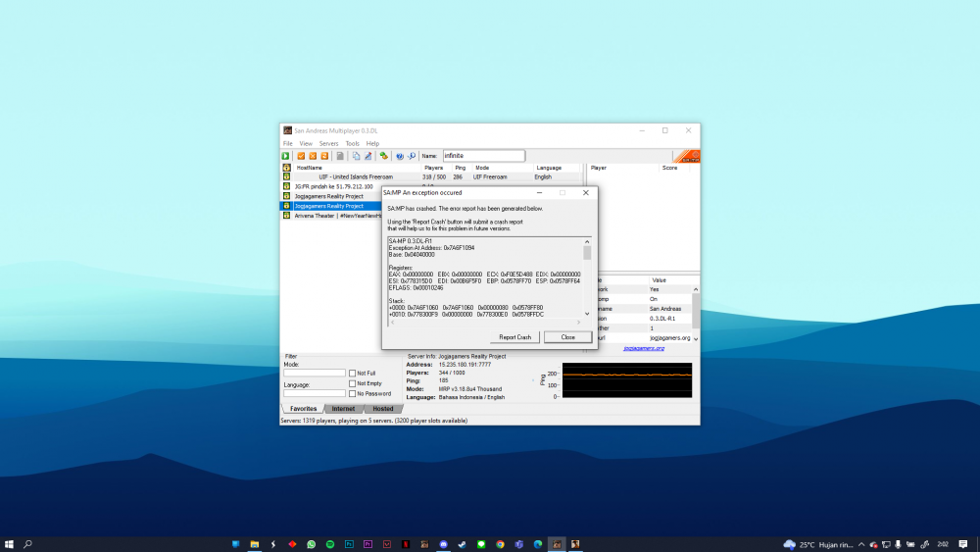This screenshot has height=552, width=980.
Task: Sort by HostName column header
Action: 357,168
